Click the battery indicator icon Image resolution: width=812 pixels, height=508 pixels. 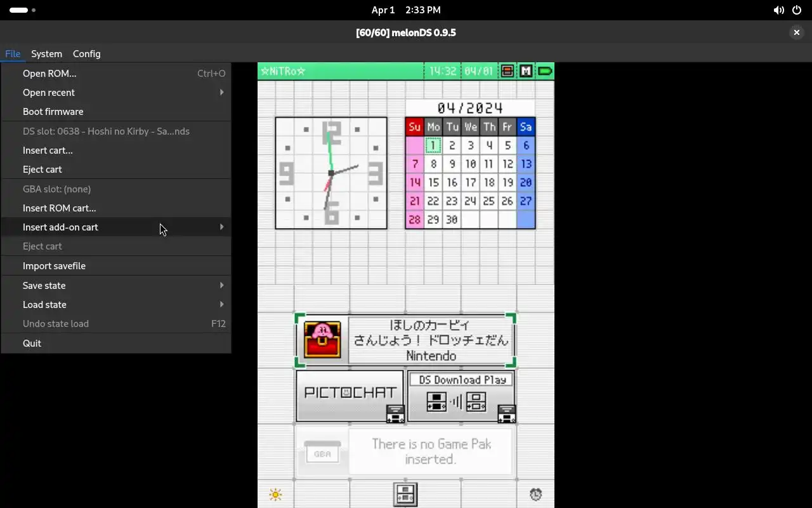coord(545,71)
